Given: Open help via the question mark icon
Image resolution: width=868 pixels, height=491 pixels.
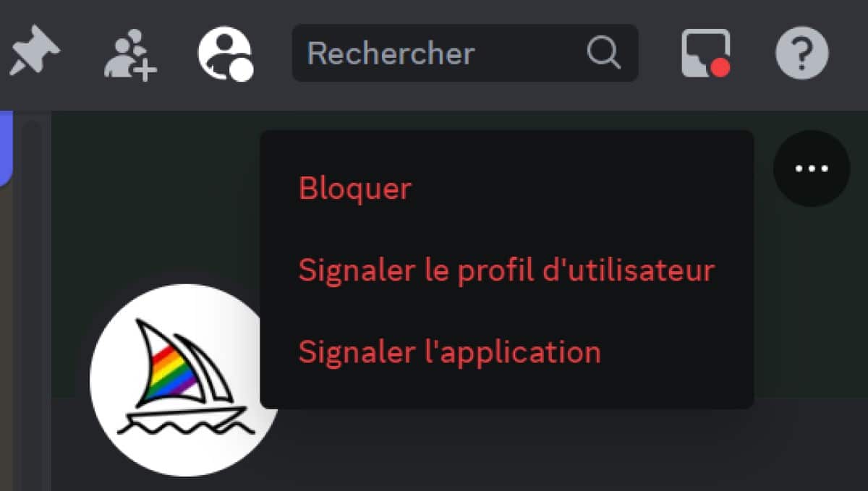Looking at the screenshot, I should [x=802, y=53].
